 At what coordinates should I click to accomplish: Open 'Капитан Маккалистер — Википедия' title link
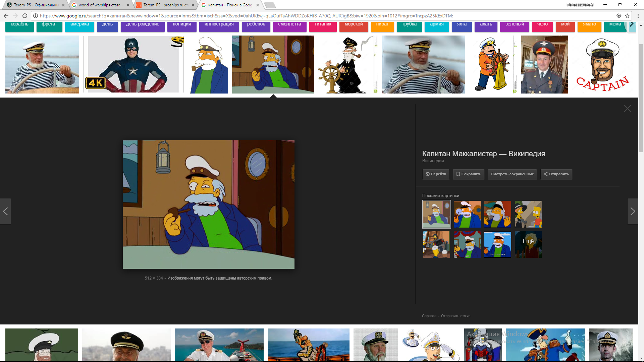click(483, 154)
